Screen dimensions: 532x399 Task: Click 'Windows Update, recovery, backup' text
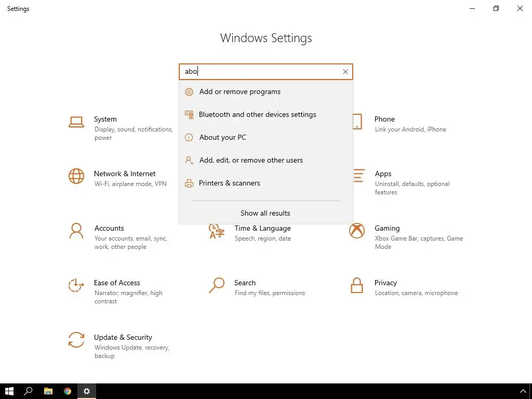pyautogui.click(x=131, y=352)
